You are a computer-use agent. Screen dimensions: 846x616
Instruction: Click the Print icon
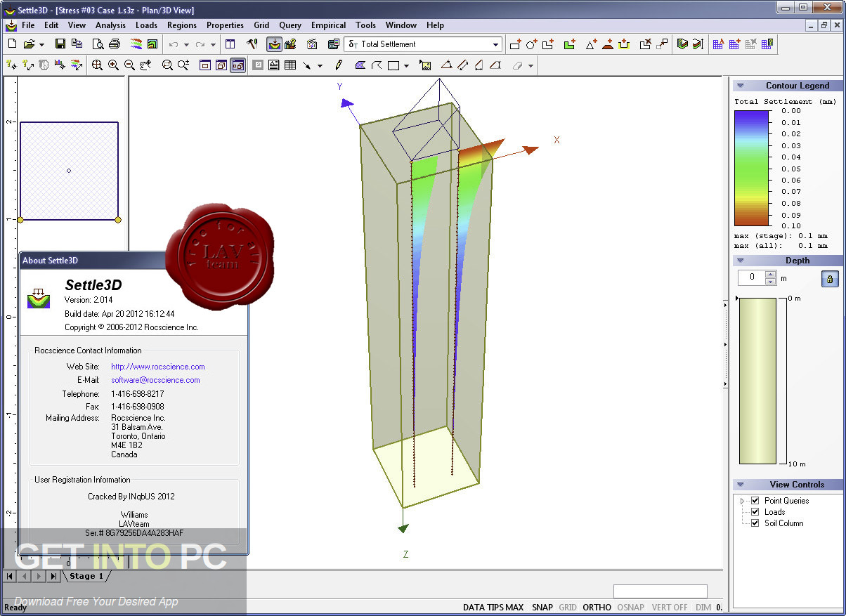115,44
